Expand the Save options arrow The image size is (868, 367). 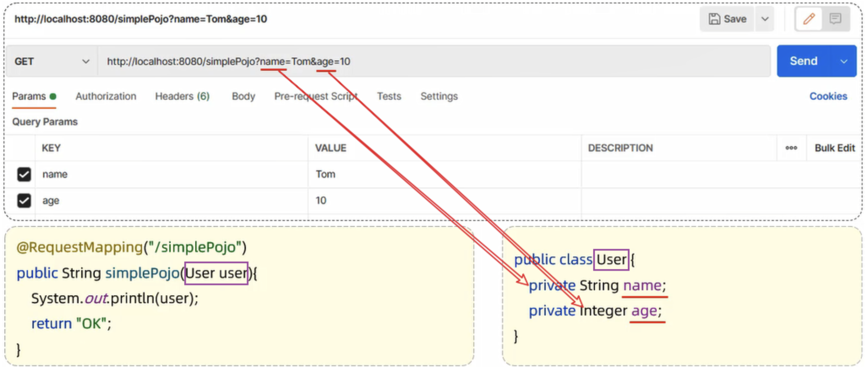click(764, 19)
